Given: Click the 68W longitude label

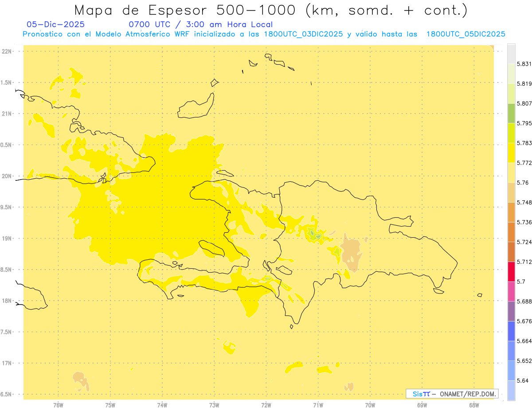Looking at the screenshot, I should pos(474,405).
